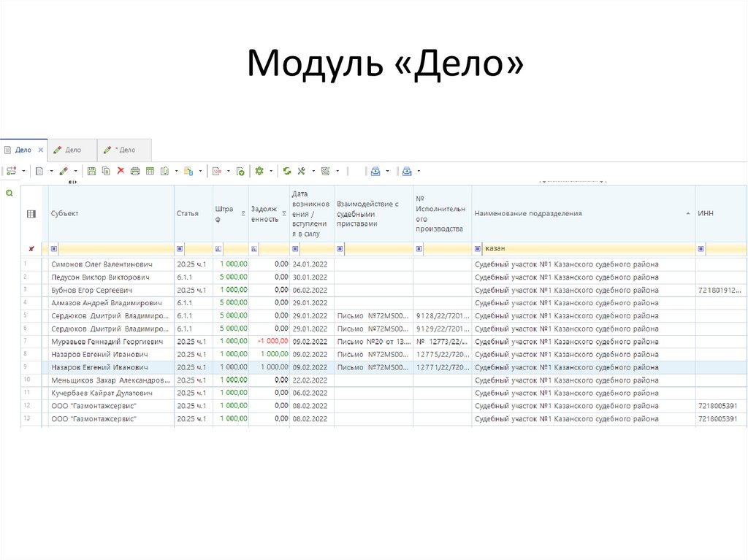Select the row for Симонов Олег Валентинович
Screen dimensions: 748x560
pos(102,264)
